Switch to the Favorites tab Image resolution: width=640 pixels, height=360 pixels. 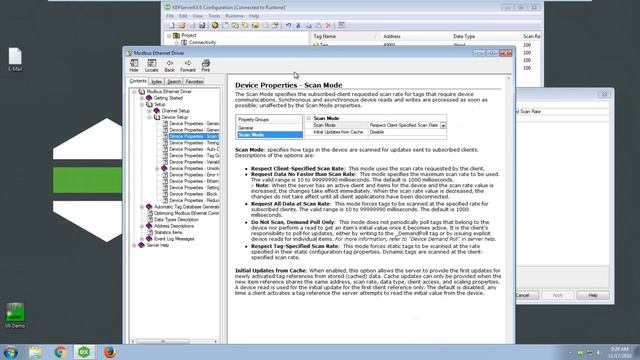pyautogui.click(x=194, y=82)
